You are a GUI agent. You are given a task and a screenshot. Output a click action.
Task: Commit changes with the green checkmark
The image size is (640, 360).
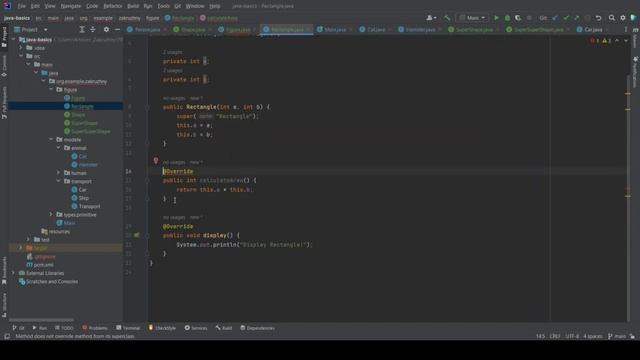pyautogui.click(x=566, y=18)
